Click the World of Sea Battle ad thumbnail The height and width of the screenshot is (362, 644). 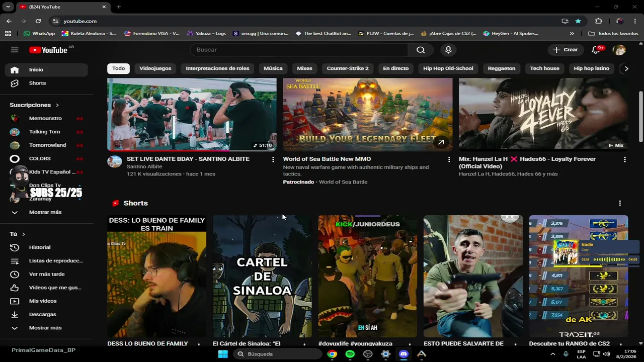(x=367, y=115)
